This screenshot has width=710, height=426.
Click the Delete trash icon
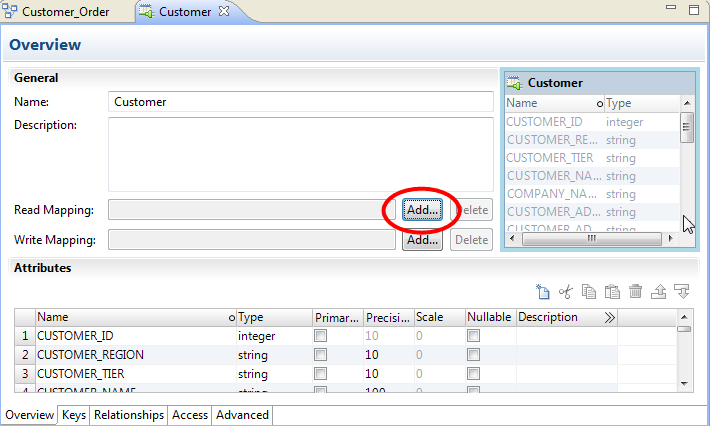(x=636, y=292)
